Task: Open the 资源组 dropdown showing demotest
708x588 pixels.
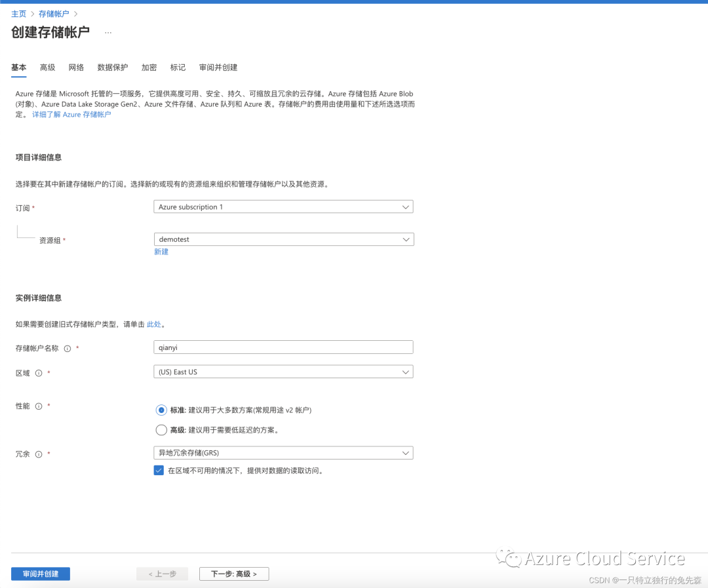Action: tap(284, 239)
